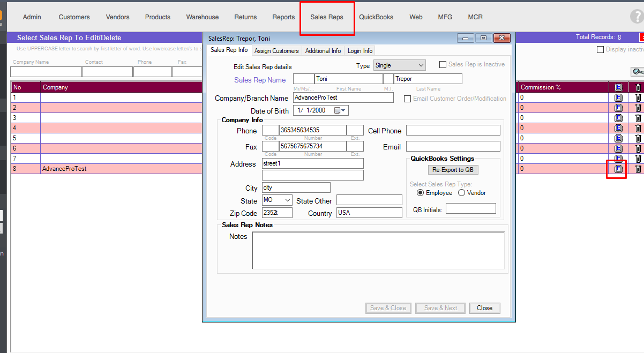Screen dimensions: 644x353
Task: Click trash icon in first table row
Action: [x=638, y=97]
